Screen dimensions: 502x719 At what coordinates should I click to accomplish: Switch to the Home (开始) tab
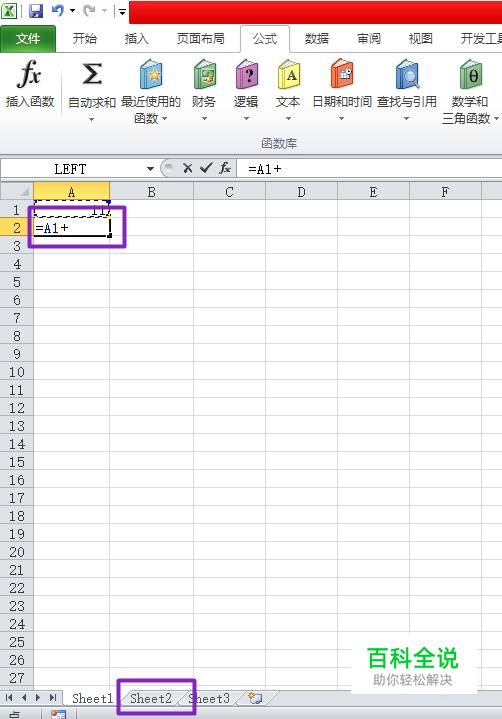pos(84,39)
